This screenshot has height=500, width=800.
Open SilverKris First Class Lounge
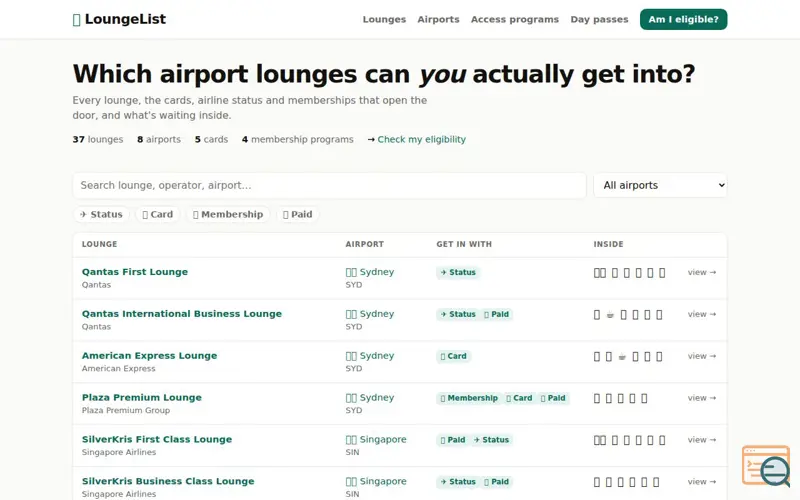tap(157, 439)
